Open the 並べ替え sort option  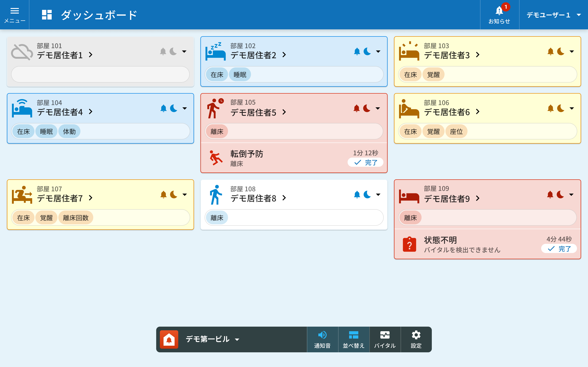click(x=353, y=339)
